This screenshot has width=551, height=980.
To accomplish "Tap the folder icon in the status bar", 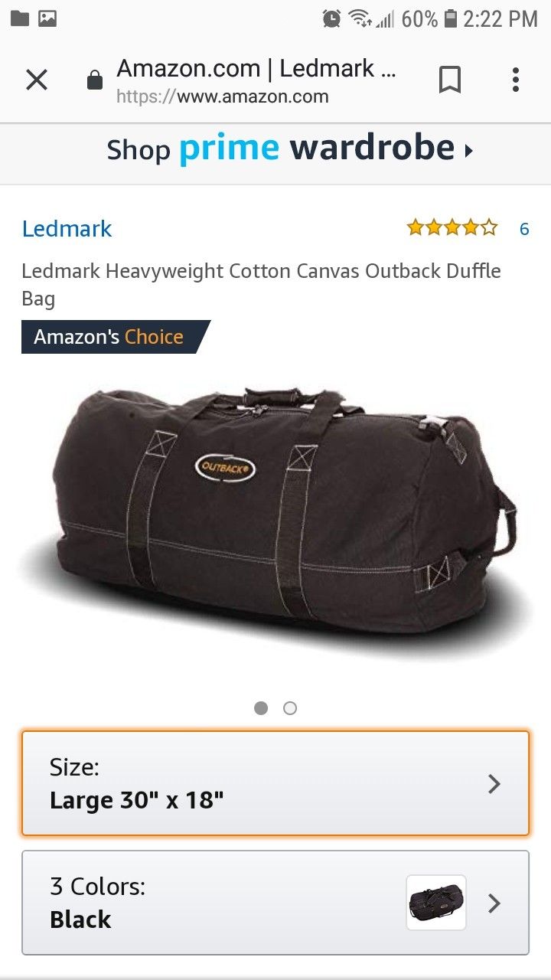I will pyautogui.click(x=20, y=18).
